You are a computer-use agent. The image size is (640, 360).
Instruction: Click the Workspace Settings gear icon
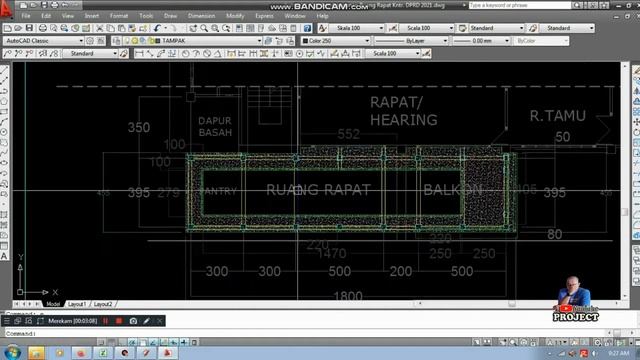pos(90,41)
